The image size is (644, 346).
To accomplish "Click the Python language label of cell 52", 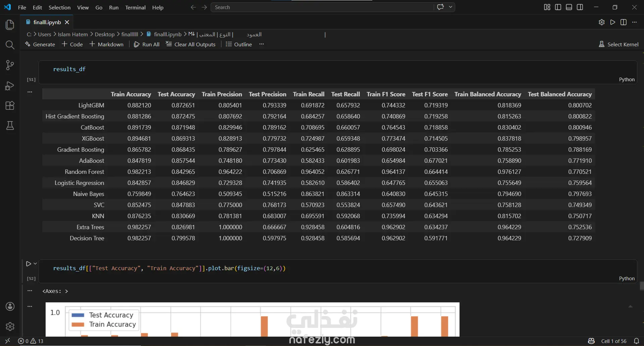I will 627,279.
